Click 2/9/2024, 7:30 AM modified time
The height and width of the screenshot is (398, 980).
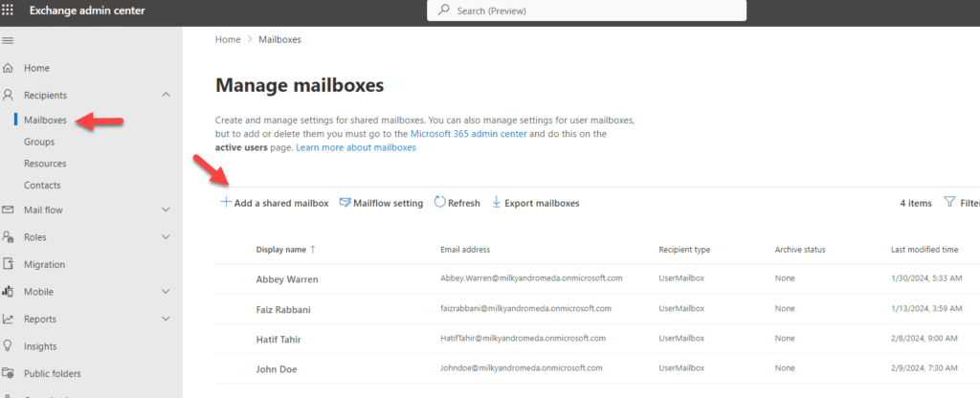tap(924, 368)
